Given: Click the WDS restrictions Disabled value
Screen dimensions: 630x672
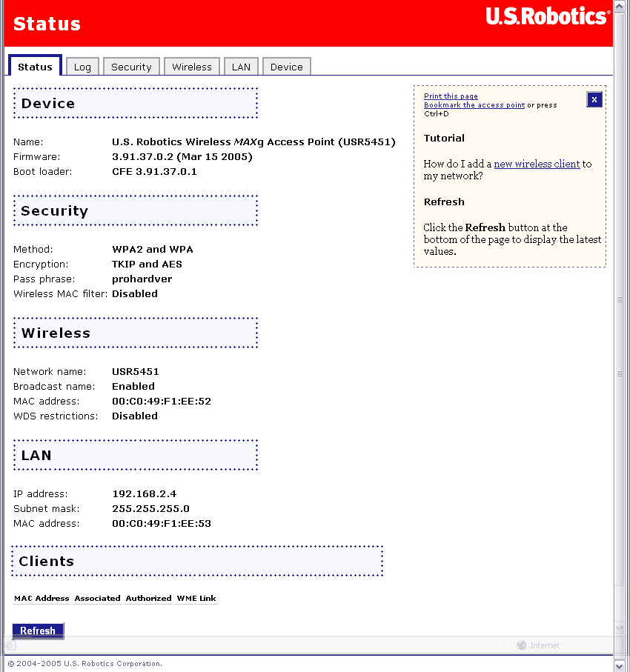Looking at the screenshot, I should tap(135, 416).
